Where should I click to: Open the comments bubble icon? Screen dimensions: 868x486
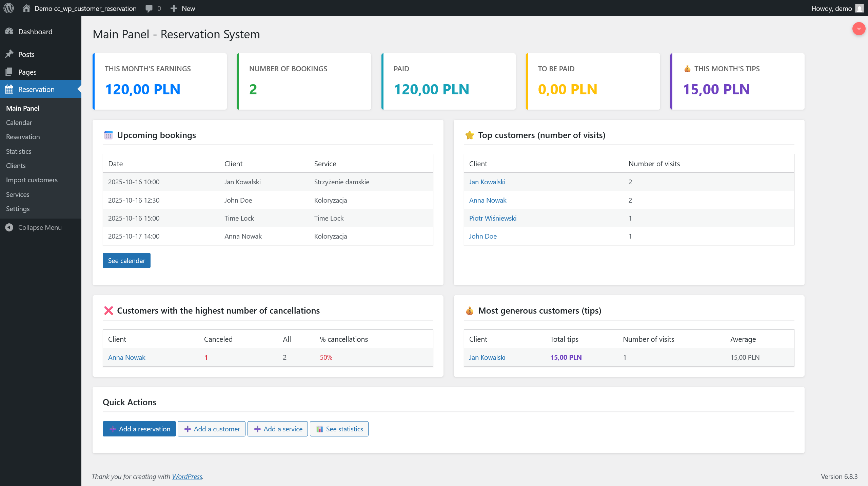pyautogui.click(x=149, y=8)
